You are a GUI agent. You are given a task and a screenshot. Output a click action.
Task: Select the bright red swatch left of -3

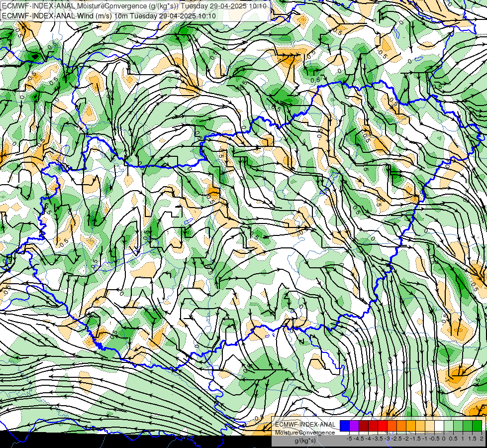tap(383, 426)
